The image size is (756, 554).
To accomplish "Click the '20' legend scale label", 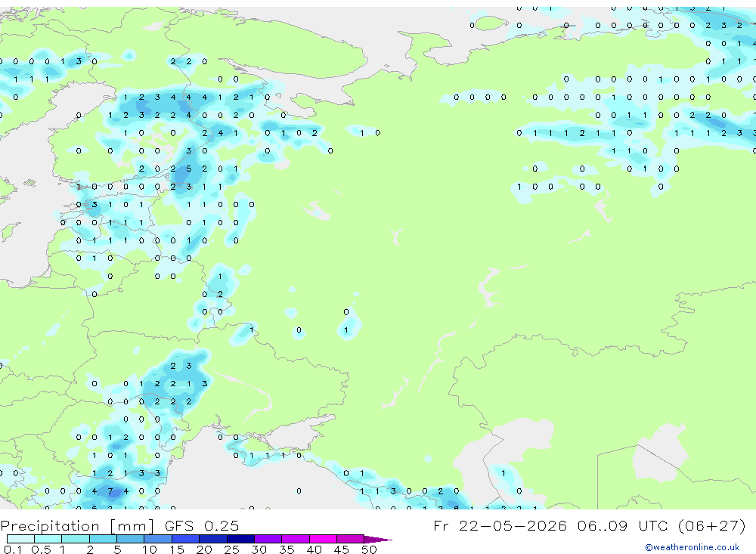I will (204, 549).
